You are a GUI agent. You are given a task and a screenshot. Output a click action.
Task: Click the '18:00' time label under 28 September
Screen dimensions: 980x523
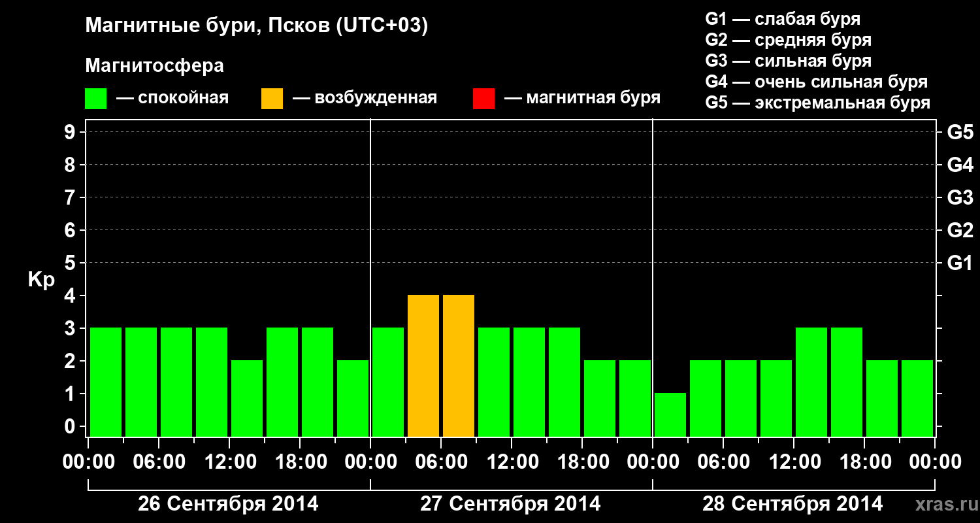(864, 462)
